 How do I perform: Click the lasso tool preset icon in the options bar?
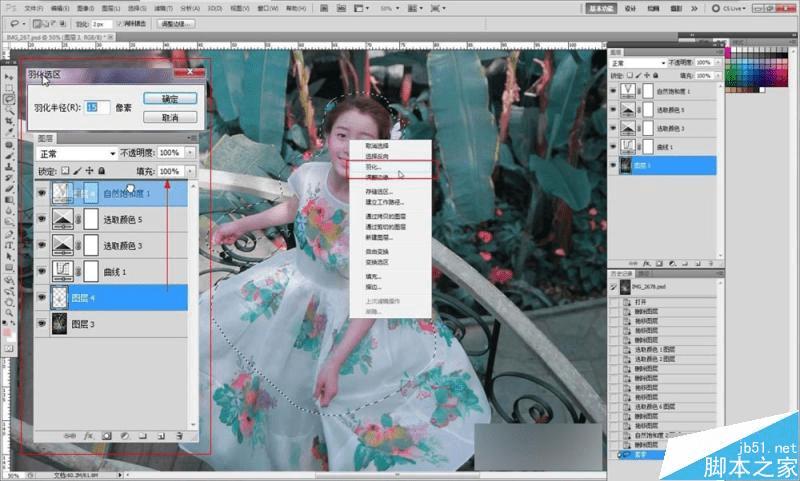point(15,24)
